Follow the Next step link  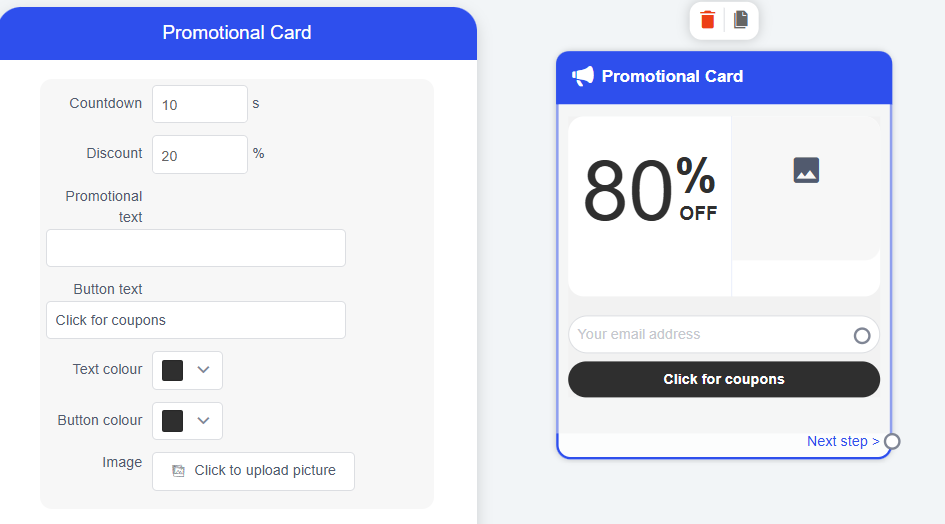click(x=842, y=441)
